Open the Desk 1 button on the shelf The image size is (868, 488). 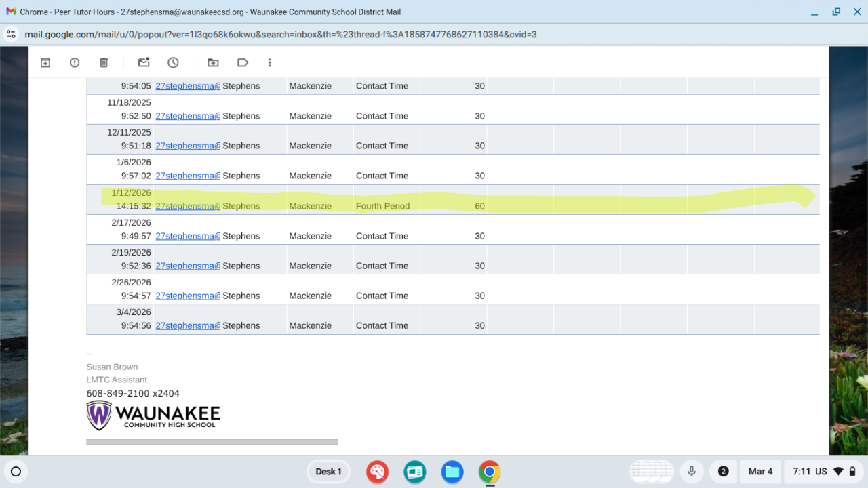tap(328, 472)
